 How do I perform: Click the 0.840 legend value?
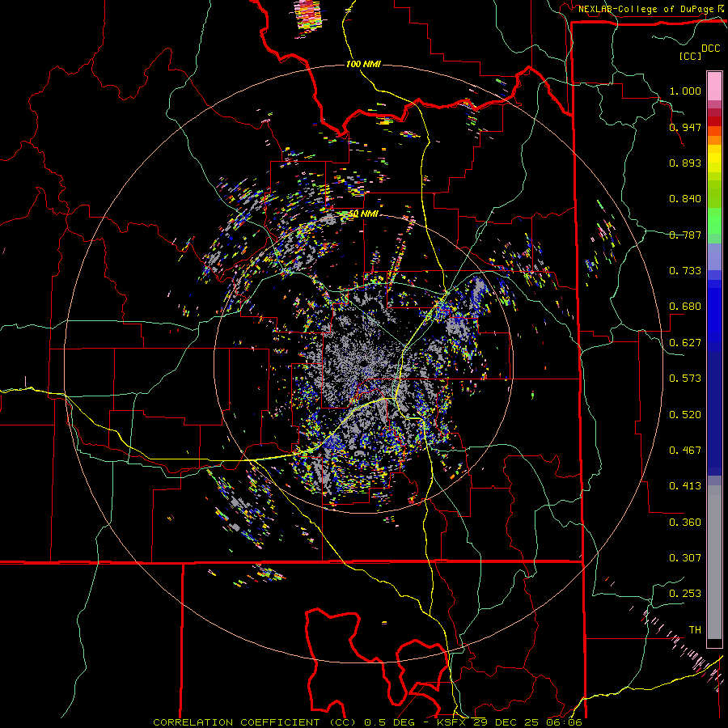(x=685, y=199)
